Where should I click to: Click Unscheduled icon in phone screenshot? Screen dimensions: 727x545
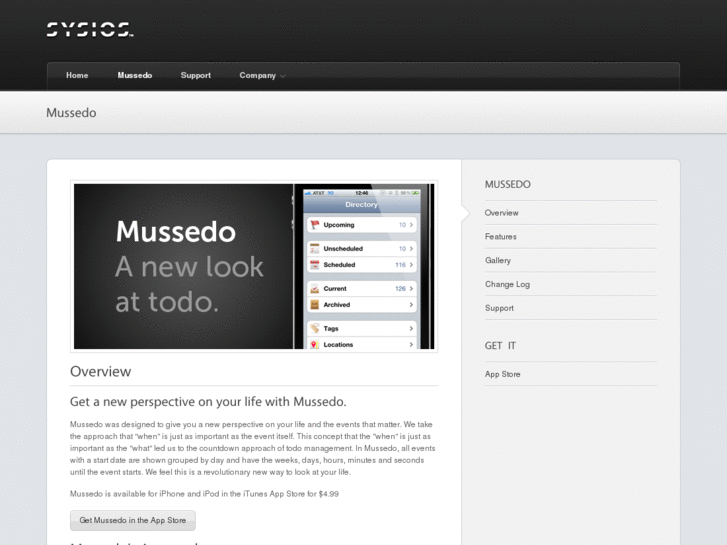[315, 249]
